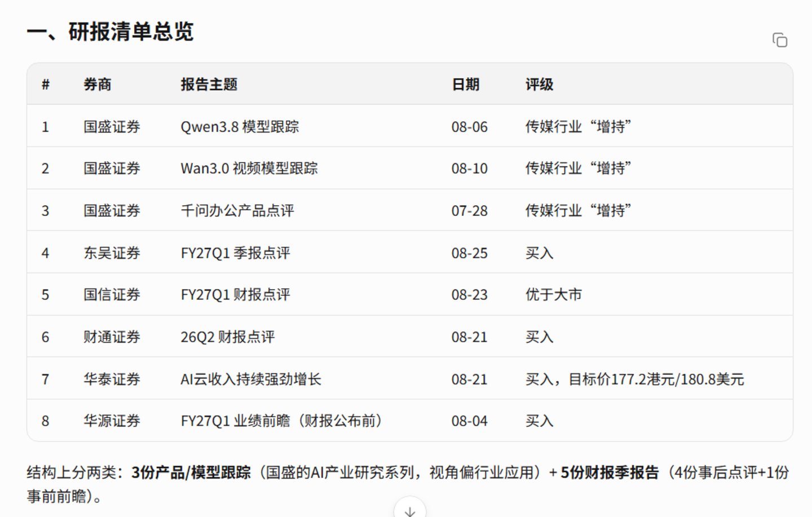Image resolution: width=812 pixels, height=517 pixels.
Task: Select 华泰证券 in the broker column
Action: pyautogui.click(x=112, y=379)
